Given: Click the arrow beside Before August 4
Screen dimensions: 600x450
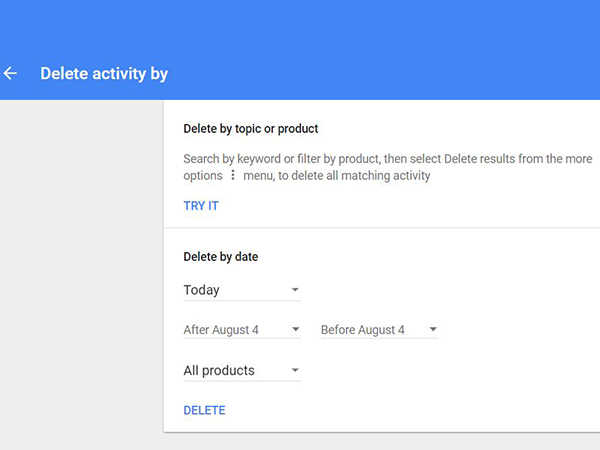Looking at the screenshot, I should [433, 330].
